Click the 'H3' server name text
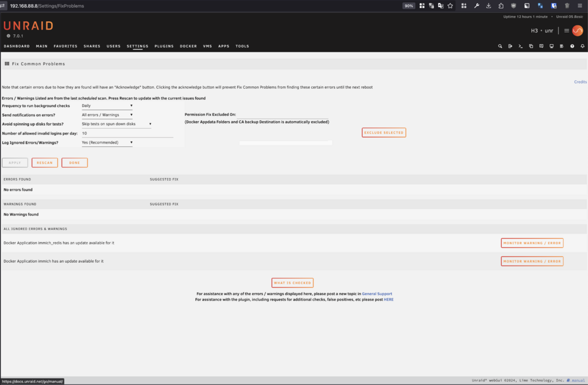The width and height of the screenshot is (588, 385). coord(534,31)
